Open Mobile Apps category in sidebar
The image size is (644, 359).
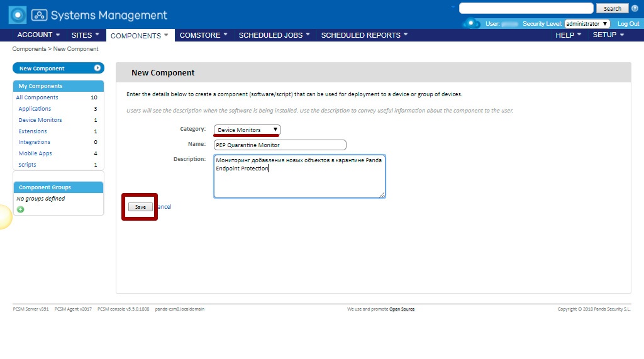(x=35, y=153)
